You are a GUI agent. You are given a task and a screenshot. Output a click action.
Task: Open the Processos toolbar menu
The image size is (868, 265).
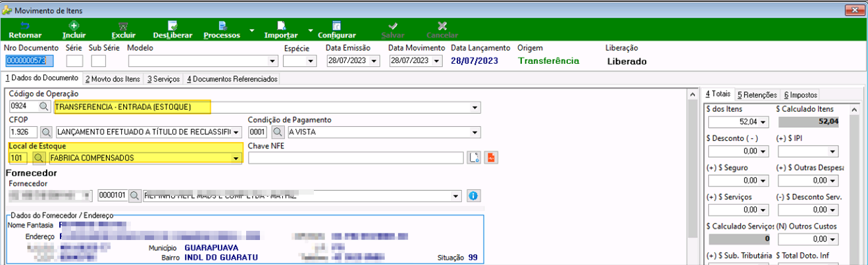pyautogui.click(x=222, y=30)
